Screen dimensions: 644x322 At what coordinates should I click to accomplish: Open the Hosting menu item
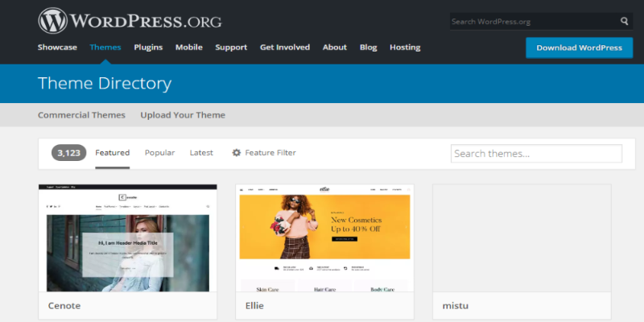pyautogui.click(x=405, y=47)
